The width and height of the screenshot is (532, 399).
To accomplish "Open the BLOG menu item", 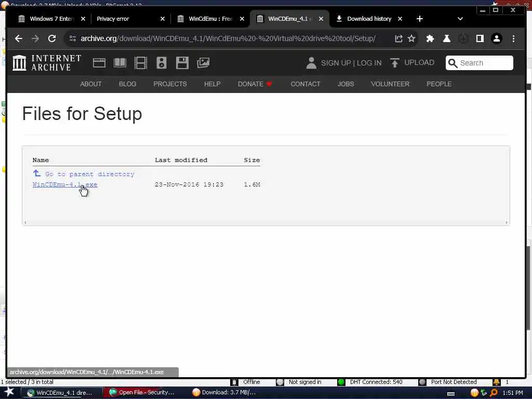I will pyautogui.click(x=128, y=84).
